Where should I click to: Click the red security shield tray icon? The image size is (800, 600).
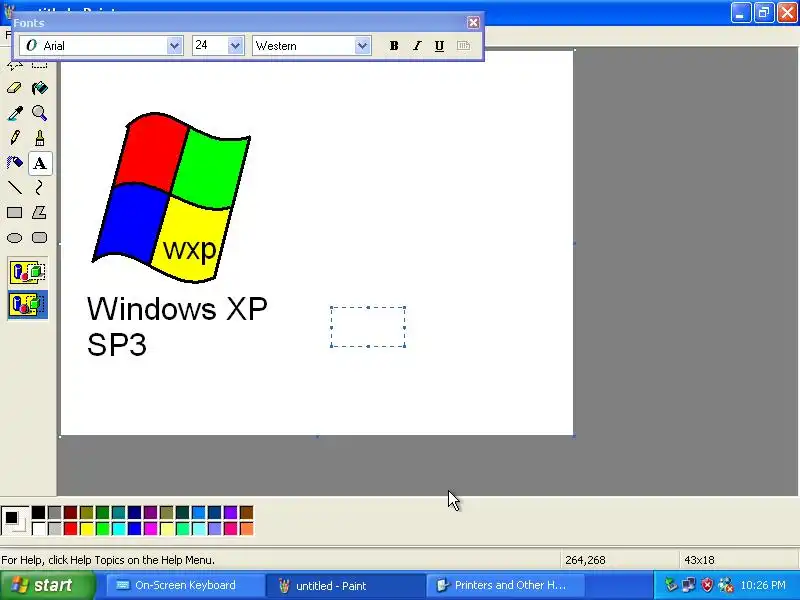tap(707, 585)
